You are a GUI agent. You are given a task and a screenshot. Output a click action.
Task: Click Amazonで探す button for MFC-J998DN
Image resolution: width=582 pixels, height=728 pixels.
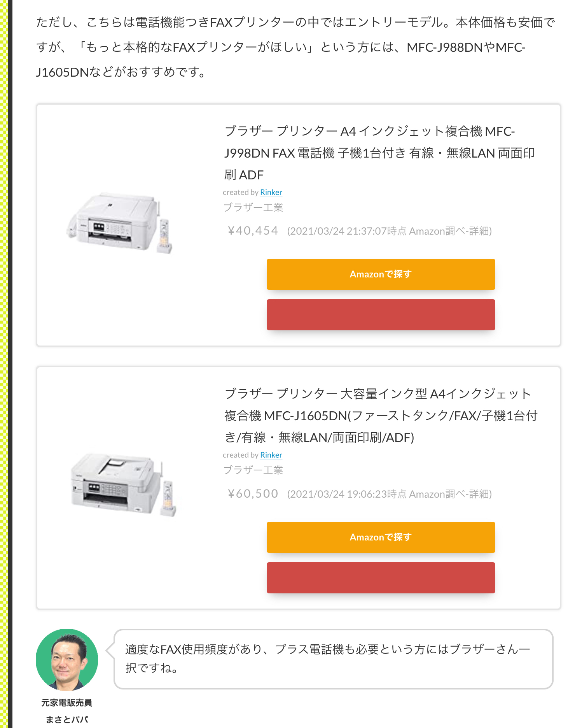click(x=381, y=274)
